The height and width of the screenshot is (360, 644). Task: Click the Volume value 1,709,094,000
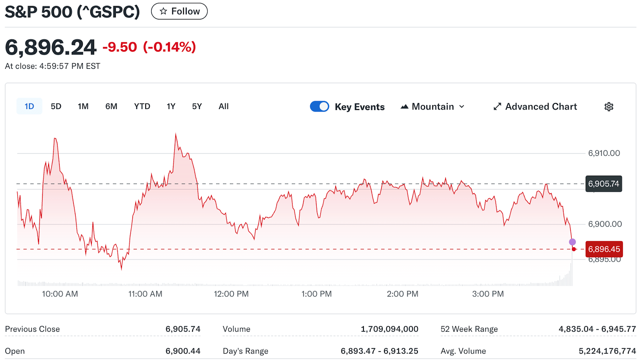coord(390,329)
